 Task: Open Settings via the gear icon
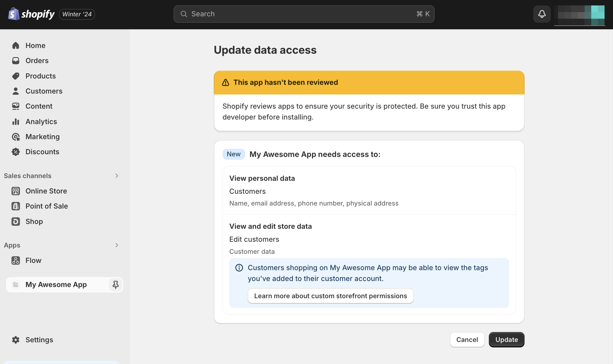click(x=16, y=340)
